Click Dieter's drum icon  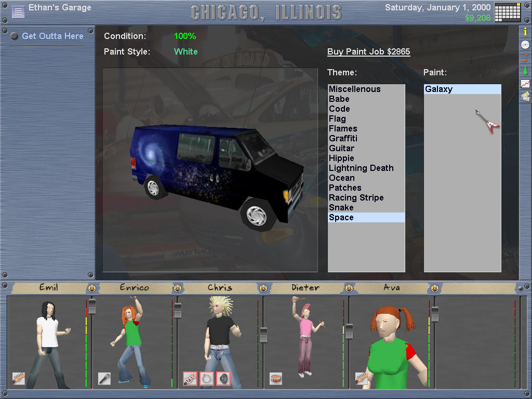(276, 378)
